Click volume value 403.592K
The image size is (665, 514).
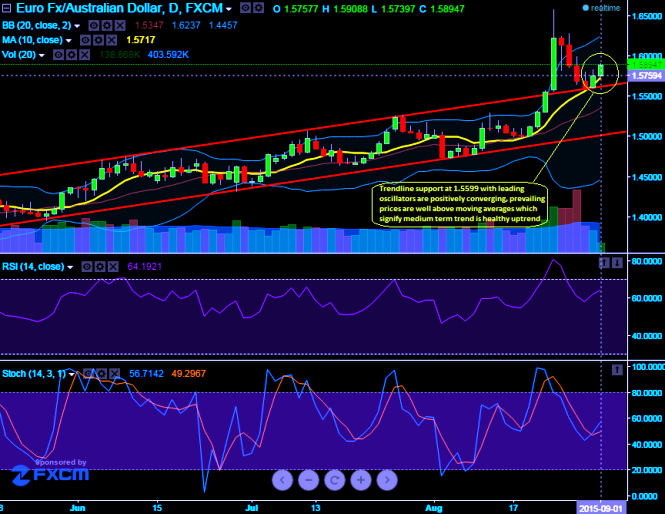pyautogui.click(x=168, y=55)
